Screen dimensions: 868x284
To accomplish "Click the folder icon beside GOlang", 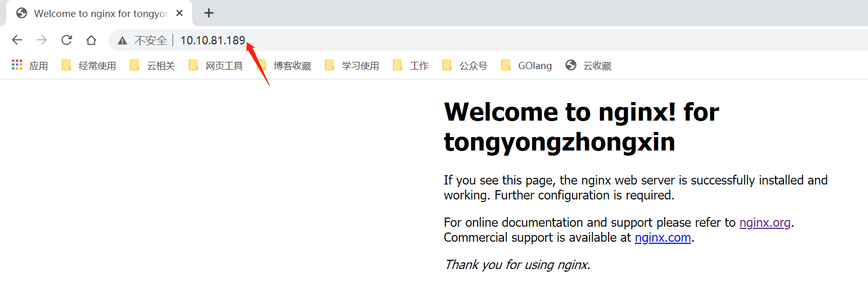I will point(506,65).
